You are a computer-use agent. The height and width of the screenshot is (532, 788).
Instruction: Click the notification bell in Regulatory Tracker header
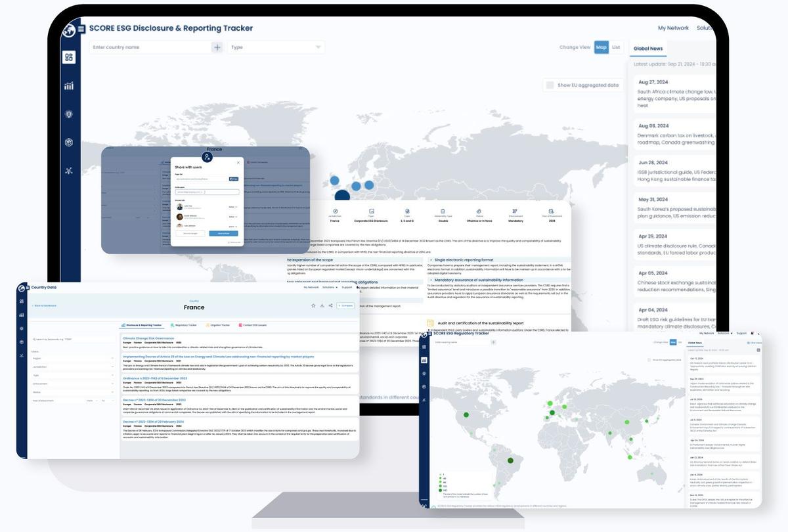pyautogui.click(x=753, y=334)
